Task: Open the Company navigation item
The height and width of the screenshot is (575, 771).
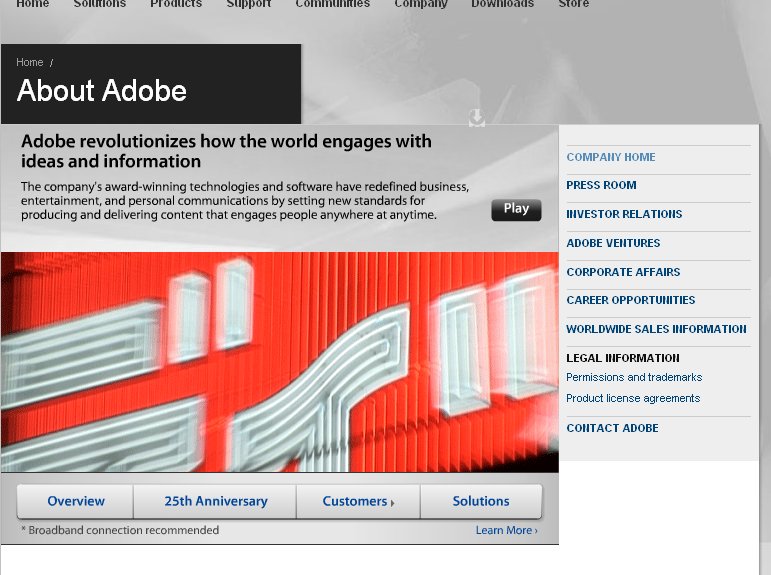Action: pos(421,4)
